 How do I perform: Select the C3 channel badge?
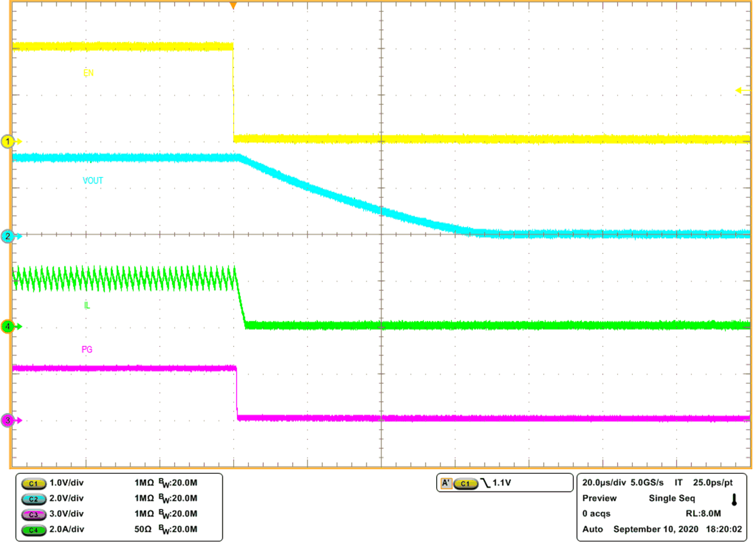coord(33,514)
